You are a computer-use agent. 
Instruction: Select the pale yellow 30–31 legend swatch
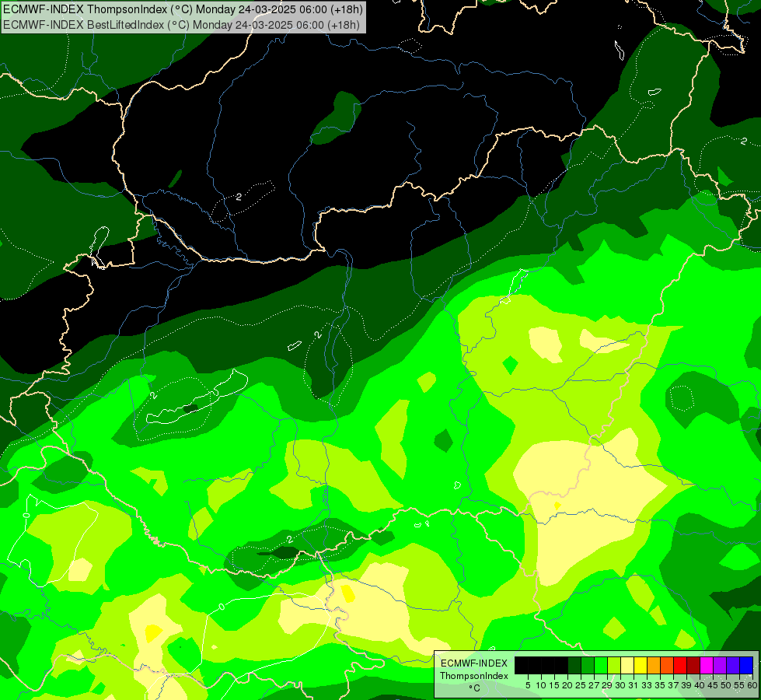(x=627, y=665)
